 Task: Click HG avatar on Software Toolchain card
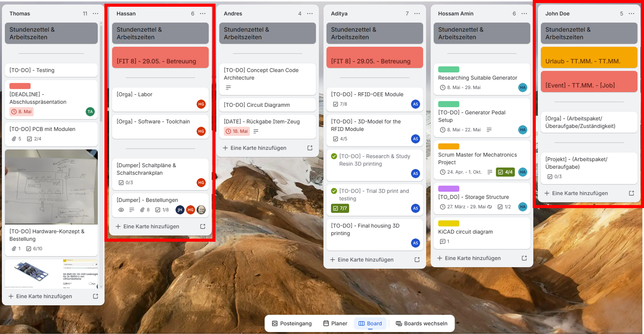[x=201, y=131]
